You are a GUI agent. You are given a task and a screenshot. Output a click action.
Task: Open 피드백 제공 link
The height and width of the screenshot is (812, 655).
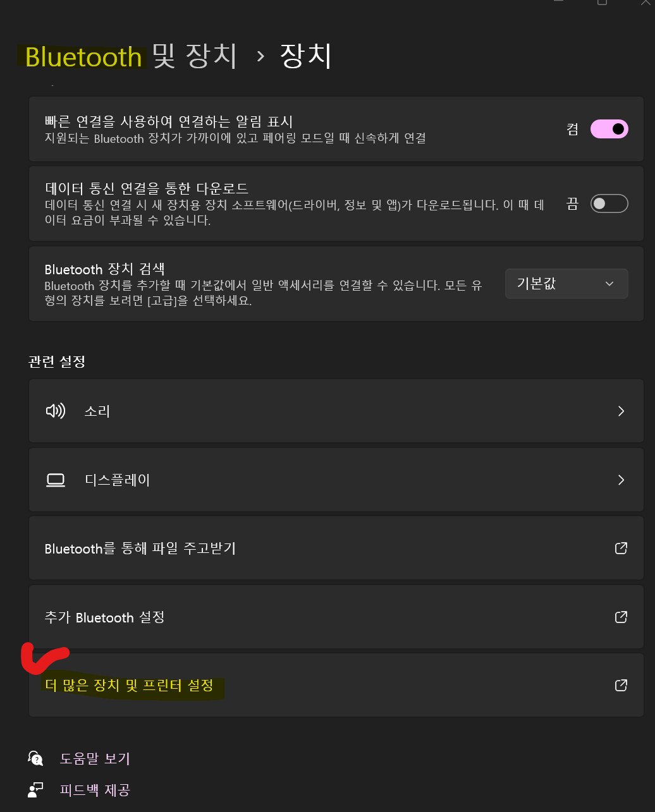95,789
